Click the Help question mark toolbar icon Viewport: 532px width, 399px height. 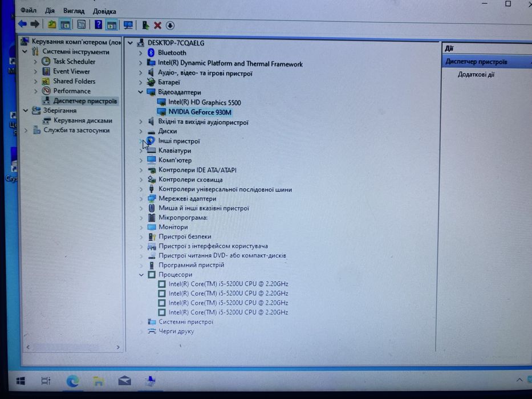click(98, 25)
